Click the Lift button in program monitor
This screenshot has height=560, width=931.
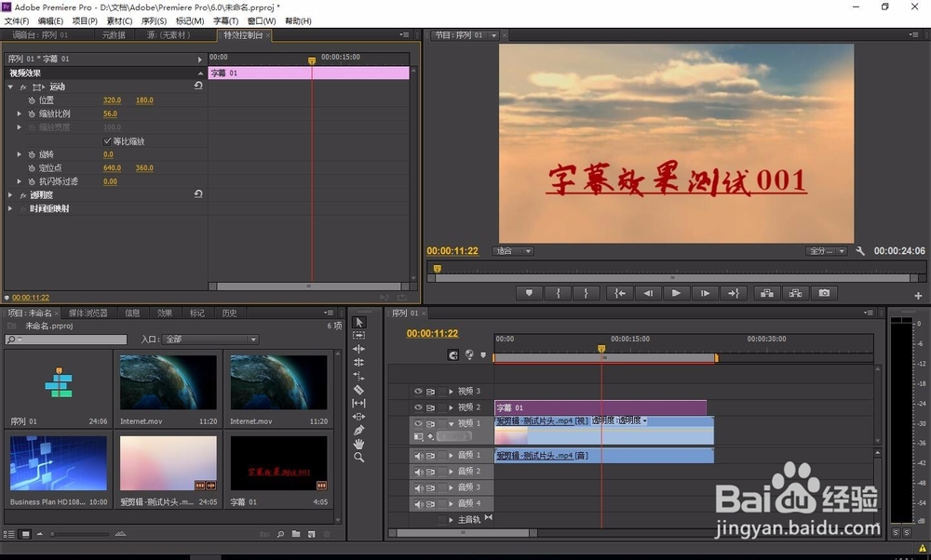click(x=767, y=293)
